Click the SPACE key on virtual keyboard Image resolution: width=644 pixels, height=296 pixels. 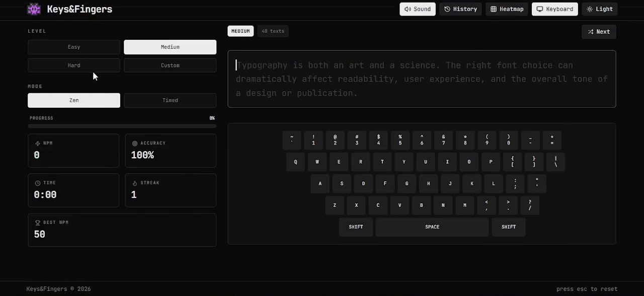click(x=432, y=227)
